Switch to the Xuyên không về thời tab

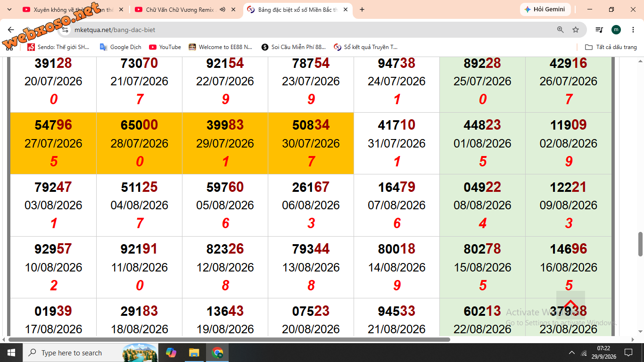point(73,9)
